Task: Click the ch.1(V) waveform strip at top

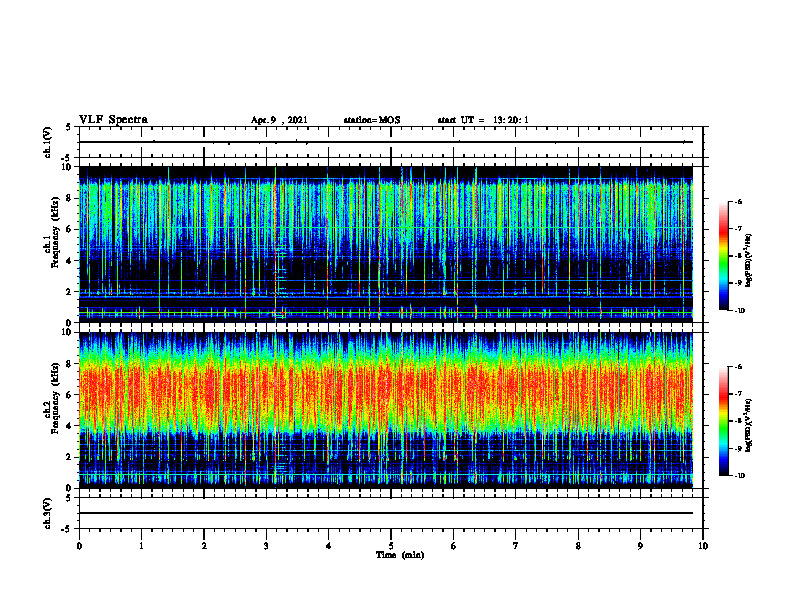Action: [391, 142]
